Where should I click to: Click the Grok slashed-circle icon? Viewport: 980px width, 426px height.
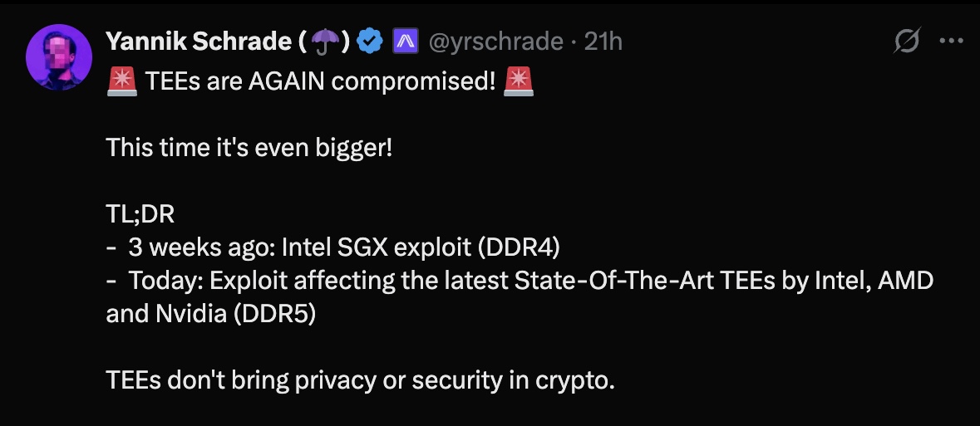tap(908, 41)
